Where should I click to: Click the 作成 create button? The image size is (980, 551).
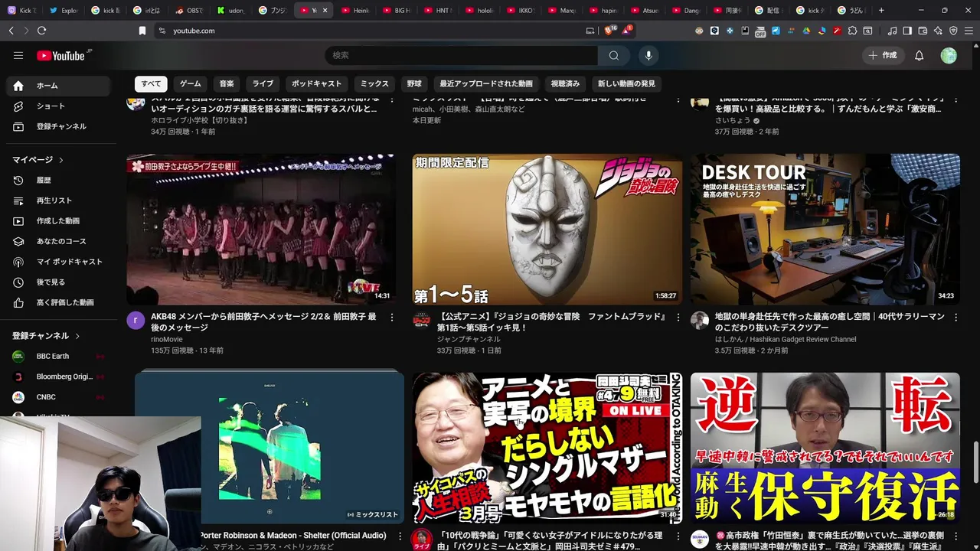pyautogui.click(x=882, y=55)
